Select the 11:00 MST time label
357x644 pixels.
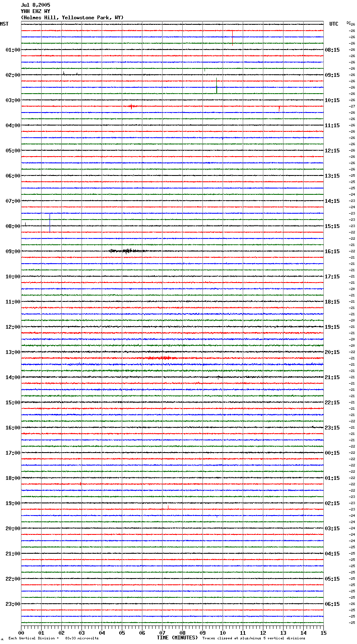[x=13, y=302]
